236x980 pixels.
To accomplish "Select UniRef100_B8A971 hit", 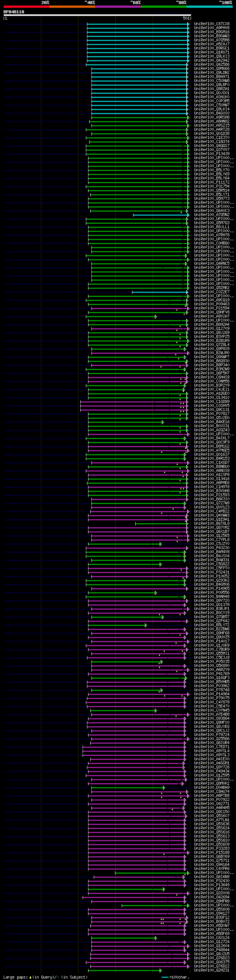I will click(212, 76).
